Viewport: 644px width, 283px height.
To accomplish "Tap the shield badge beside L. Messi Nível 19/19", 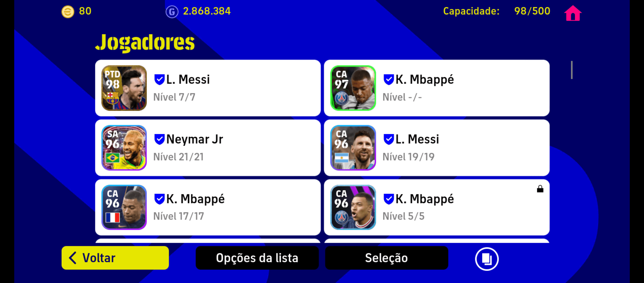I will (x=388, y=139).
